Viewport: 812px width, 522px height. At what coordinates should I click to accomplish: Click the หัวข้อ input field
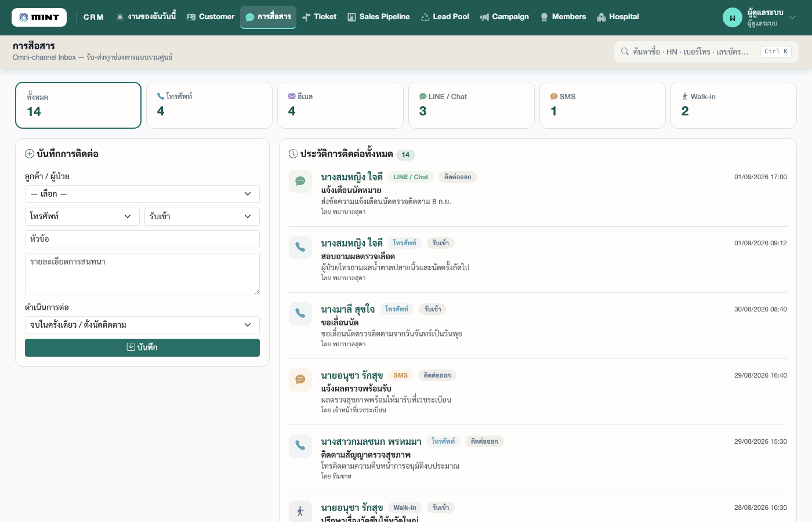tap(142, 239)
